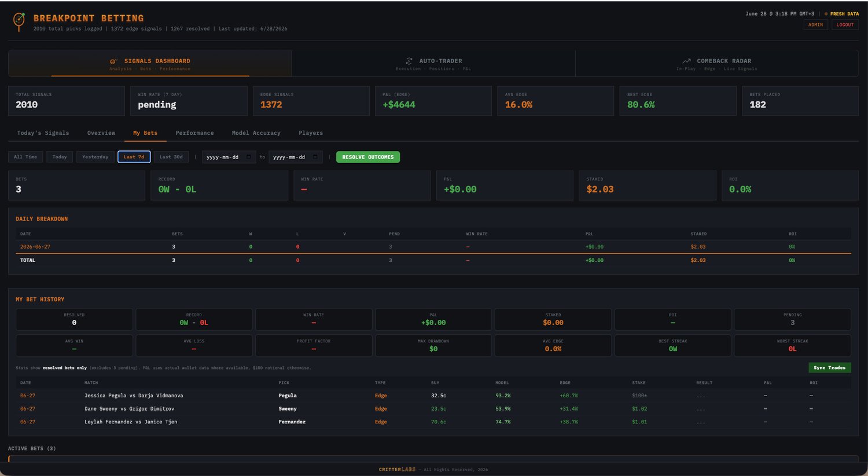Click the Comeback Radar trend icon
The image size is (868, 476).
(686, 61)
